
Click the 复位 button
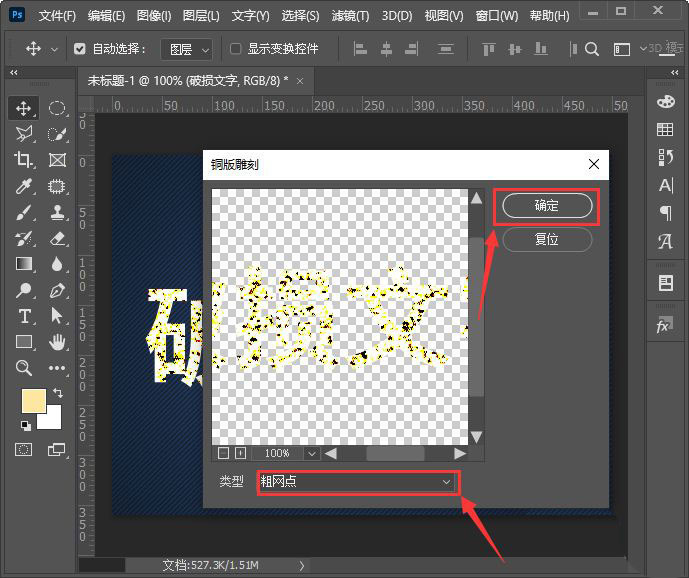pos(547,240)
